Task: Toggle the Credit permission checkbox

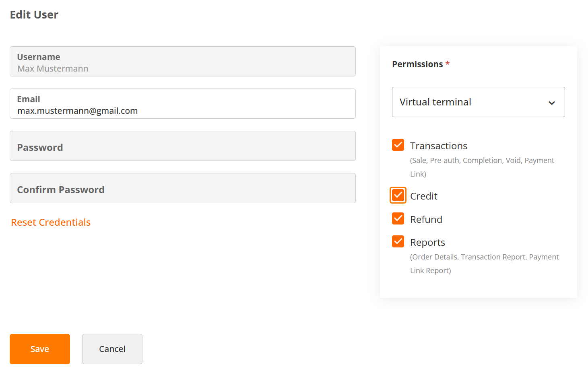Action: coord(398,195)
